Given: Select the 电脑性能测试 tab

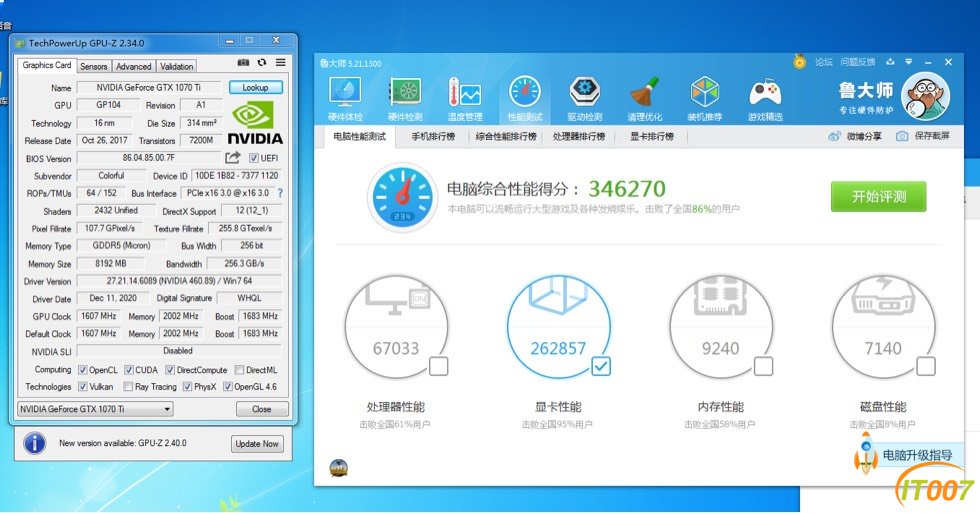Looking at the screenshot, I should 360,136.
